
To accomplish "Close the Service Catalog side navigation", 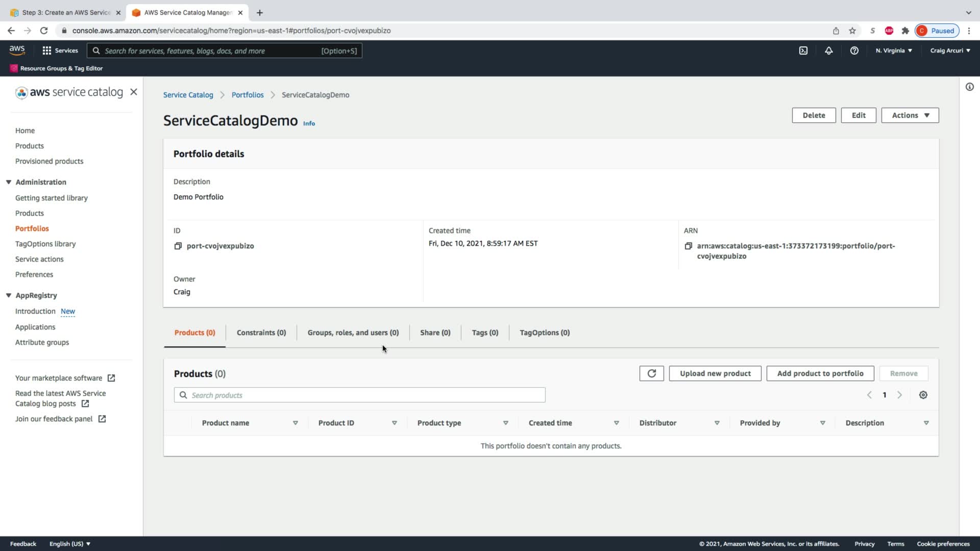I will [x=134, y=92].
